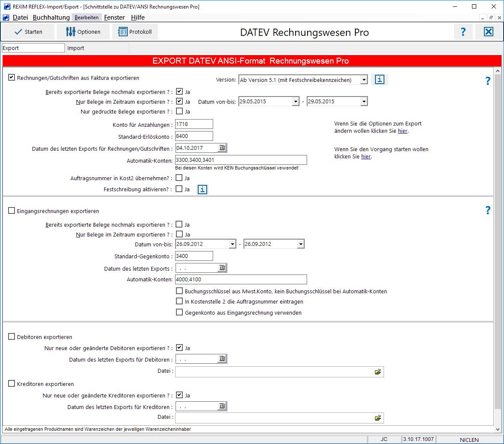
Task: Click NICLEN in the status bar
Action: point(469,439)
